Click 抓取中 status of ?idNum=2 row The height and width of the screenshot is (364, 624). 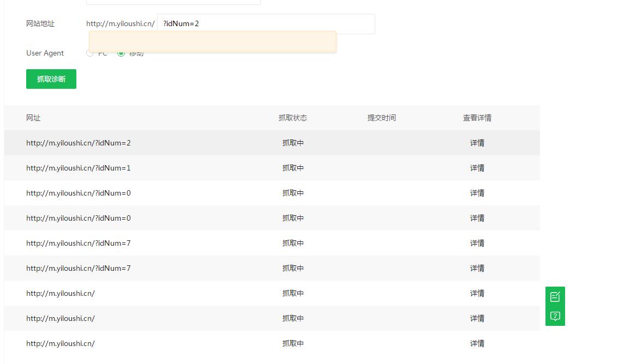(293, 143)
